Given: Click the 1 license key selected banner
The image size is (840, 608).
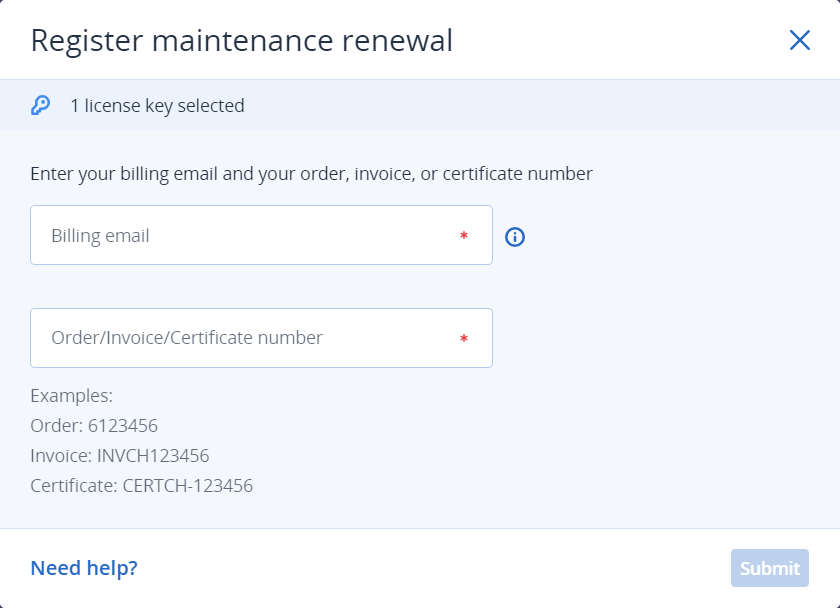Looking at the screenshot, I should coord(156,104).
